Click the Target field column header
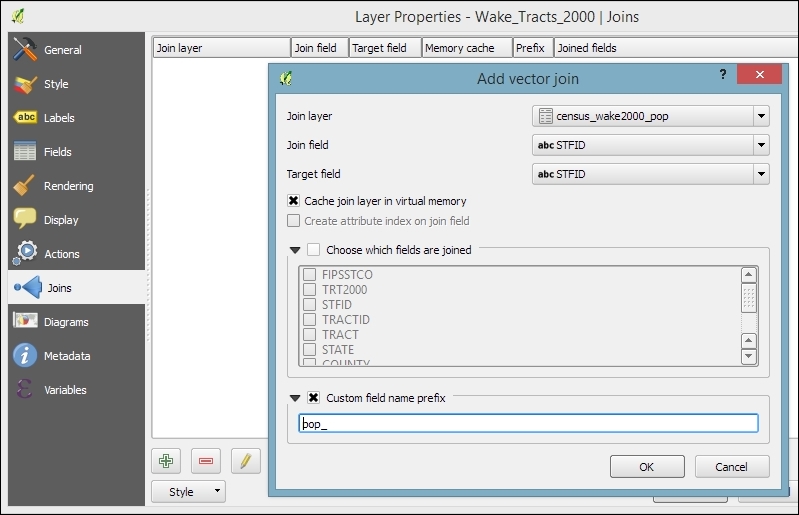 385,48
